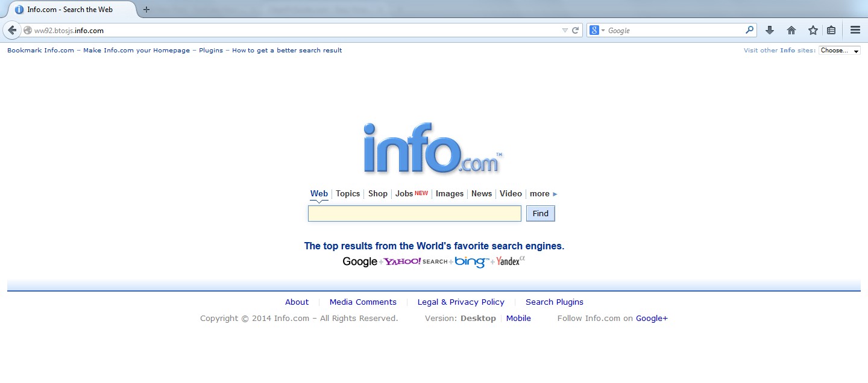
Task: Open the URL history dropdown arrow
Action: click(565, 30)
